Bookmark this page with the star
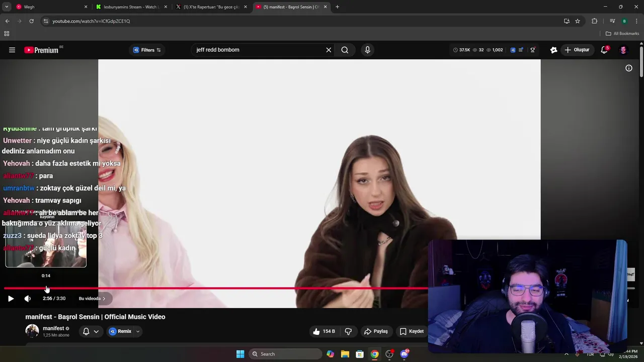The height and width of the screenshot is (362, 644). (x=578, y=21)
